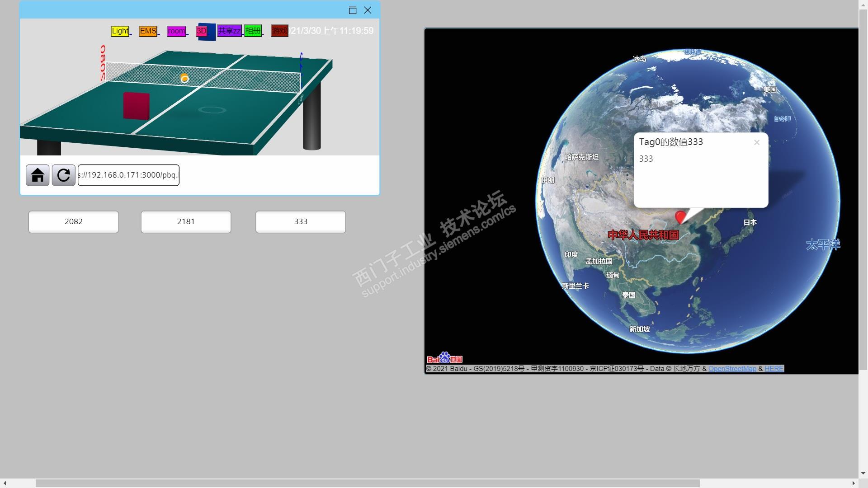Click the home icon button
The width and height of the screenshot is (868, 488).
coord(38,175)
